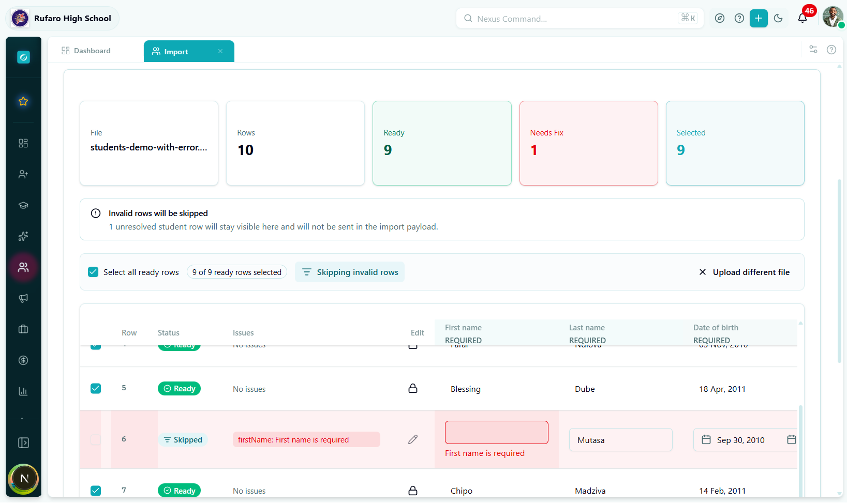Open sparkles icon in sidebar
The width and height of the screenshot is (847, 504).
point(23,236)
